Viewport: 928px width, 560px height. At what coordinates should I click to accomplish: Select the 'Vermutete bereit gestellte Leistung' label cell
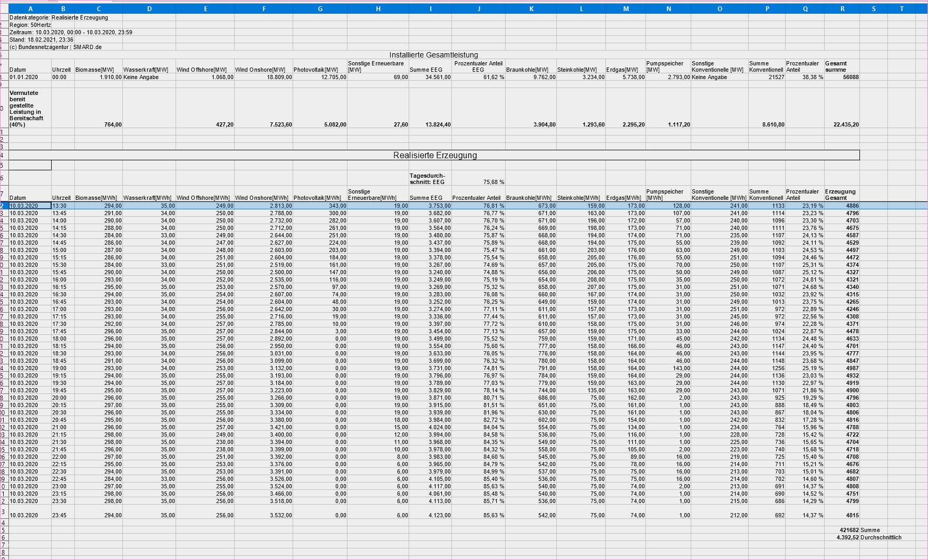coord(30,108)
